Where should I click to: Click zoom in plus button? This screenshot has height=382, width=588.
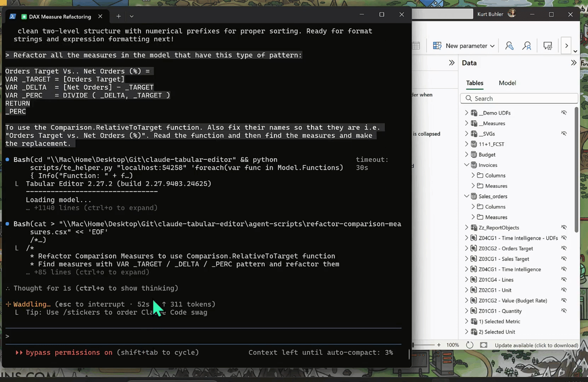pos(439,345)
